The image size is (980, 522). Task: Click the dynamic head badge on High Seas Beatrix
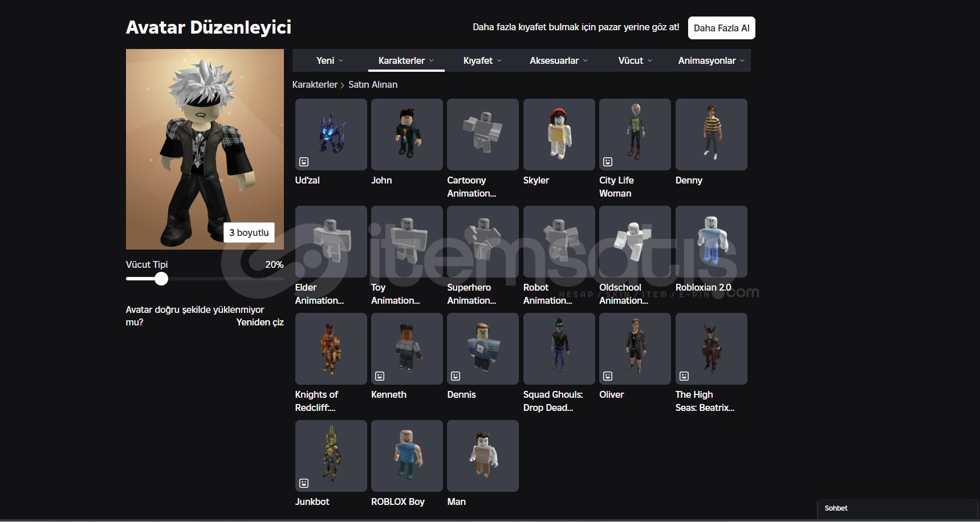click(x=684, y=376)
